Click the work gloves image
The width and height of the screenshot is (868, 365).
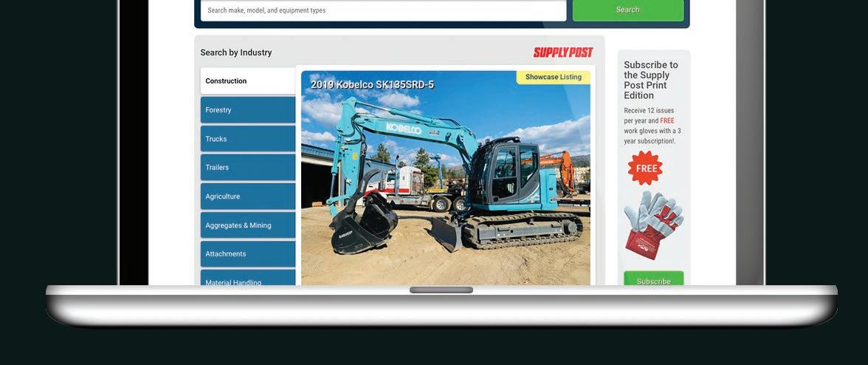tap(653, 225)
